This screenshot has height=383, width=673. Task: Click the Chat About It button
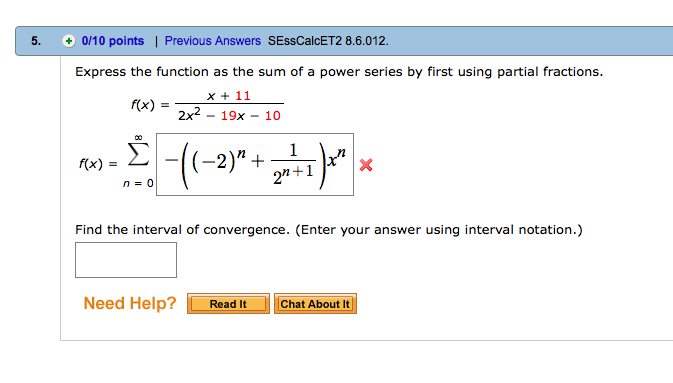tap(315, 304)
